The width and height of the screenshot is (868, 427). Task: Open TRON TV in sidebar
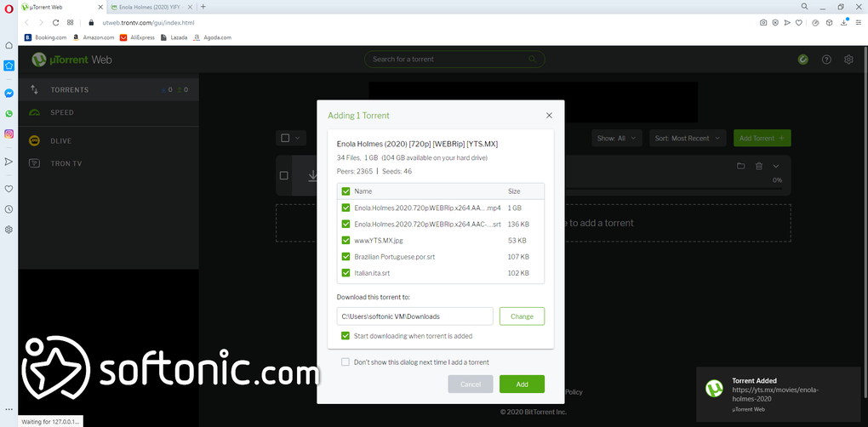point(108,163)
